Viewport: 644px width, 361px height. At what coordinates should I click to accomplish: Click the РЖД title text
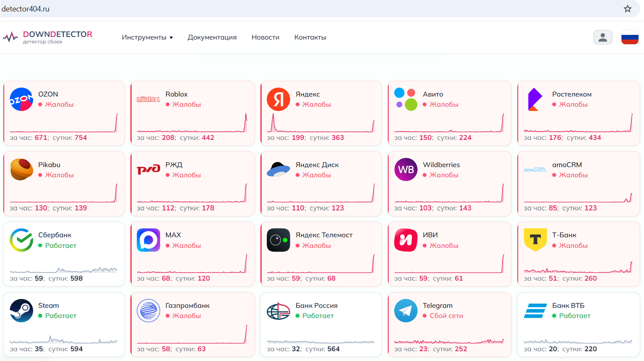[x=174, y=165]
